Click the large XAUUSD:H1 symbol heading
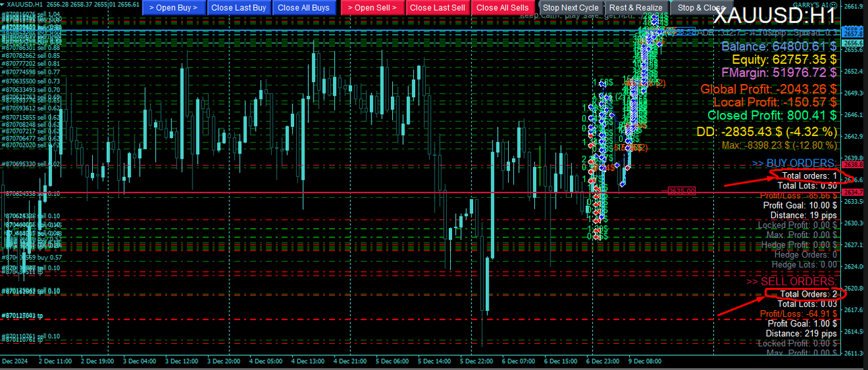Viewport: 868px width, 370px height. click(x=774, y=15)
